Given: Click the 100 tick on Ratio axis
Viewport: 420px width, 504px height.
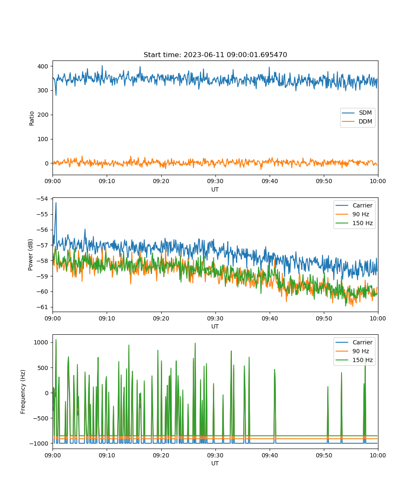Looking at the screenshot, I should (44, 139).
